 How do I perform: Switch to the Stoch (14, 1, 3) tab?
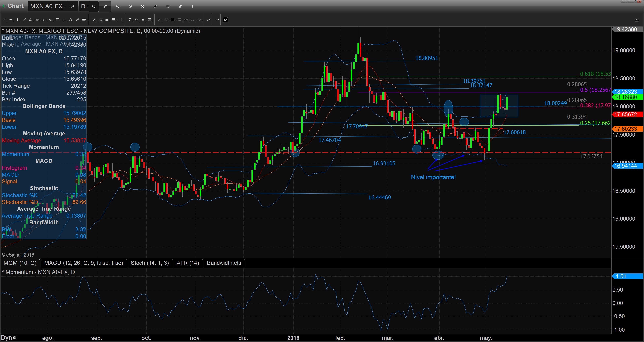tap(150, 263)
